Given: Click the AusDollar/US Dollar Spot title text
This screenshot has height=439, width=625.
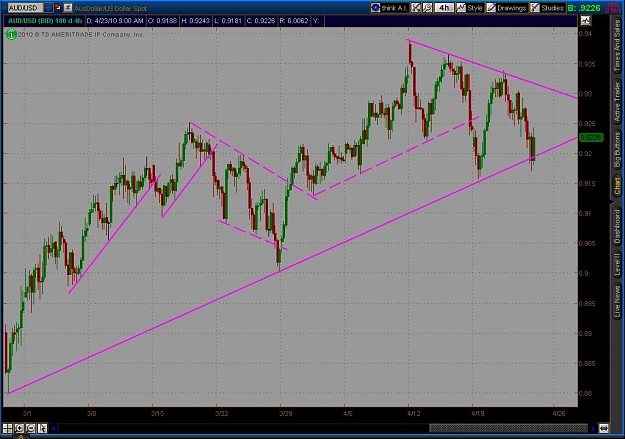Looking at the screenshot, I should [x=110, y=8].
